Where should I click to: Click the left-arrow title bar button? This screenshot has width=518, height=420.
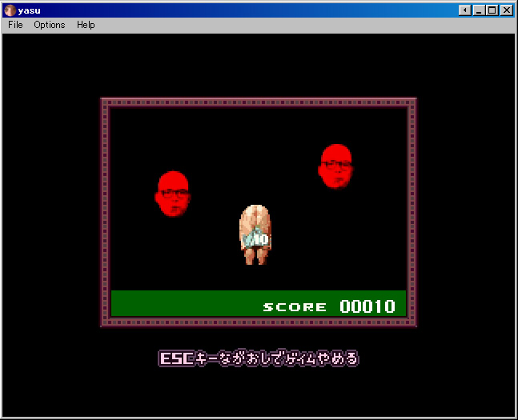pyautogui.click(x=465, y=10)
